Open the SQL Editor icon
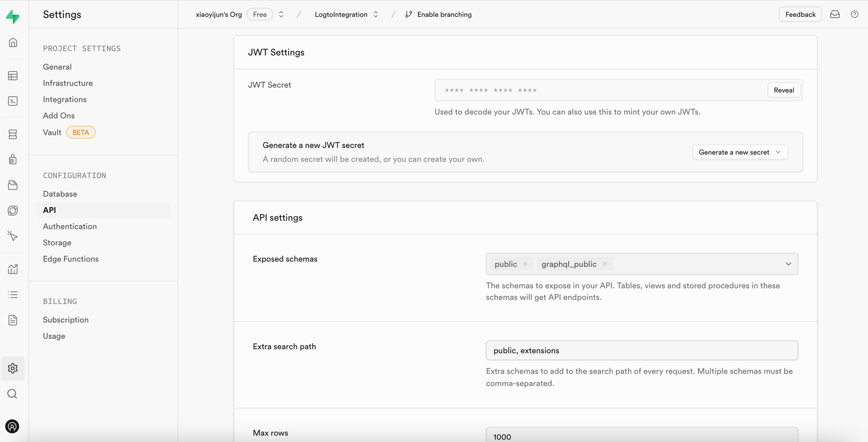This screenshot has height=442, width=868. 13,101
